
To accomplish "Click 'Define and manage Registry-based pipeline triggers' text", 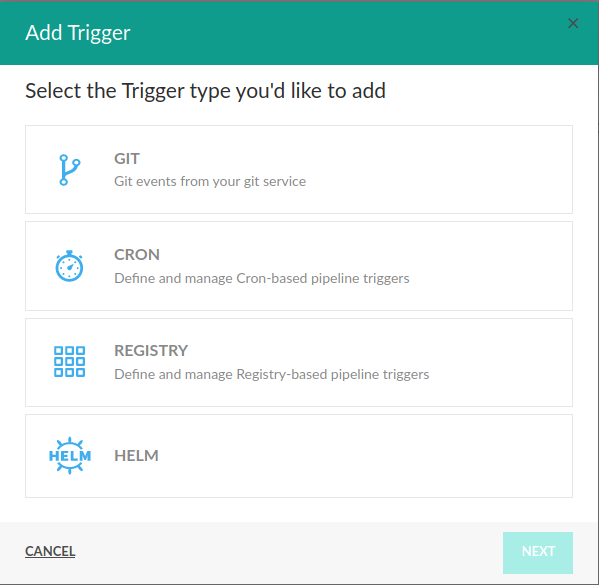I will click(272, 374).
